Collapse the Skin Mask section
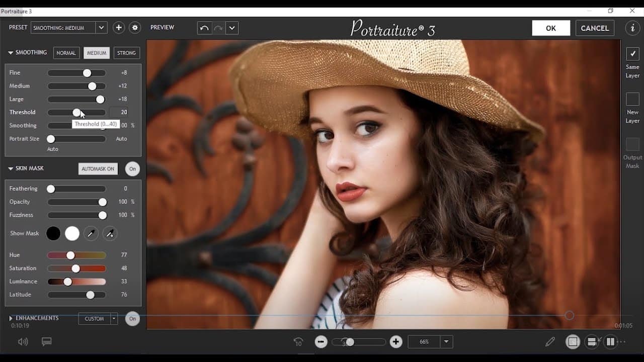The width and height of the screenshot is (644, 362). (11, 168)
